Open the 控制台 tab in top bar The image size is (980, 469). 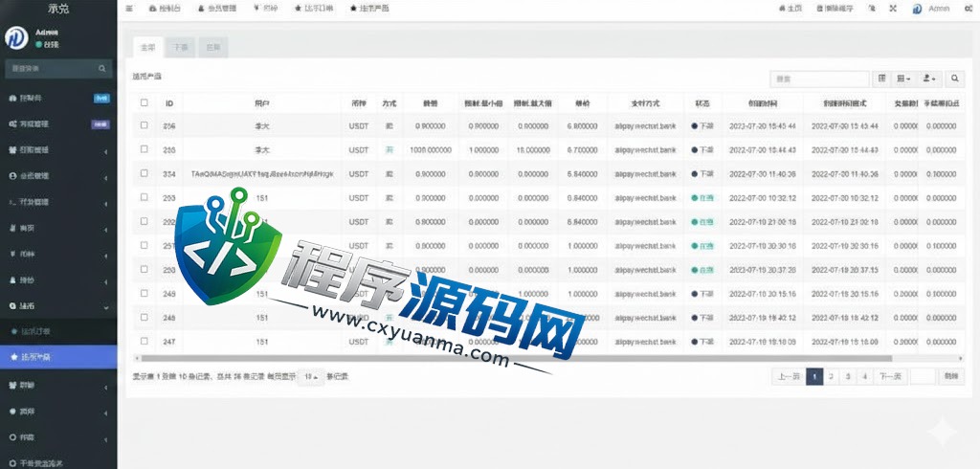point(165,9)
